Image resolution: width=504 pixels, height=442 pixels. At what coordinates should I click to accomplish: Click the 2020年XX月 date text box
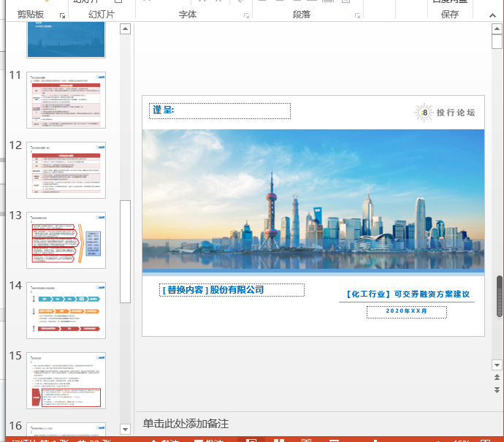click(407, 311)
